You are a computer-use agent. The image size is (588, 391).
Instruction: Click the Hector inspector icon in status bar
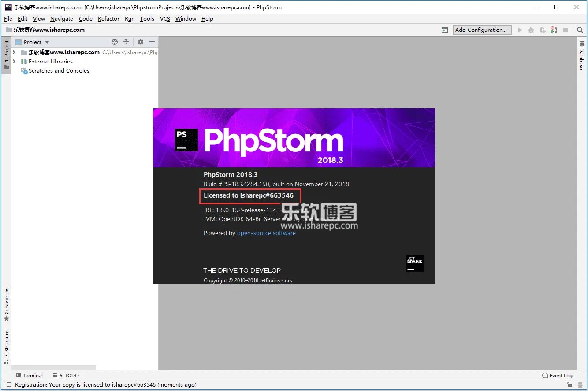coord(580,385)
